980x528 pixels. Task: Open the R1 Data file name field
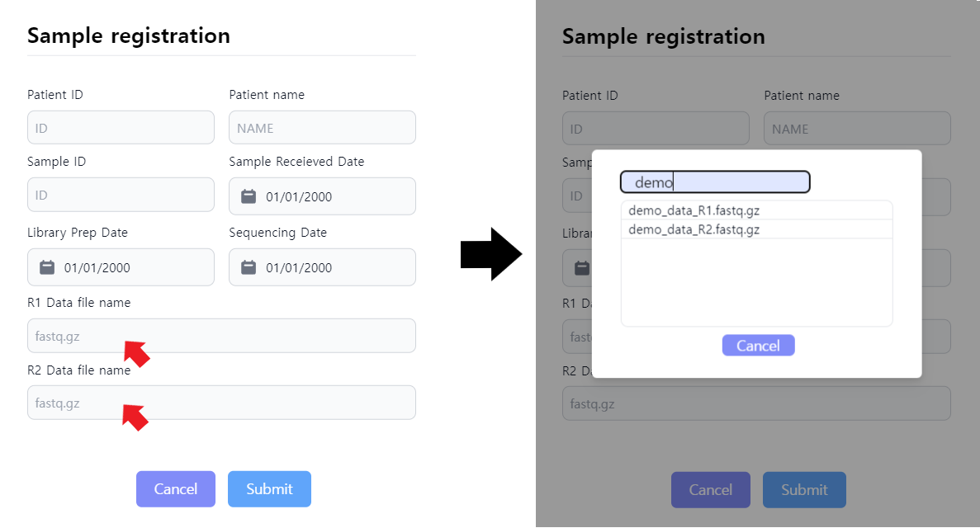click(221, 336)
